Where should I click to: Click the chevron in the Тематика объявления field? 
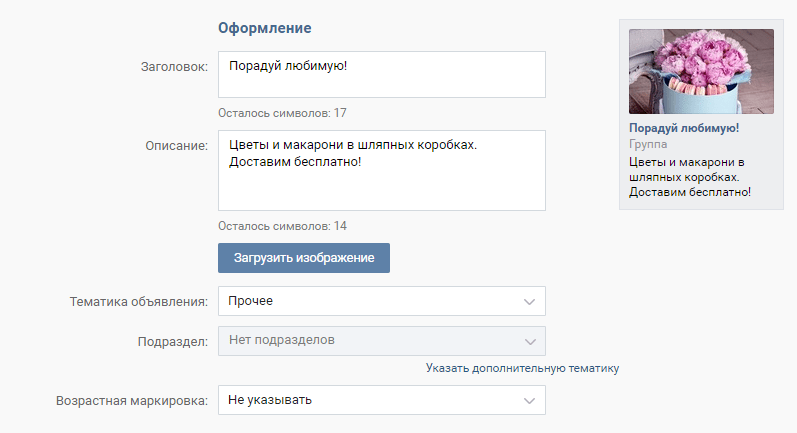click(x=529, y=301)
